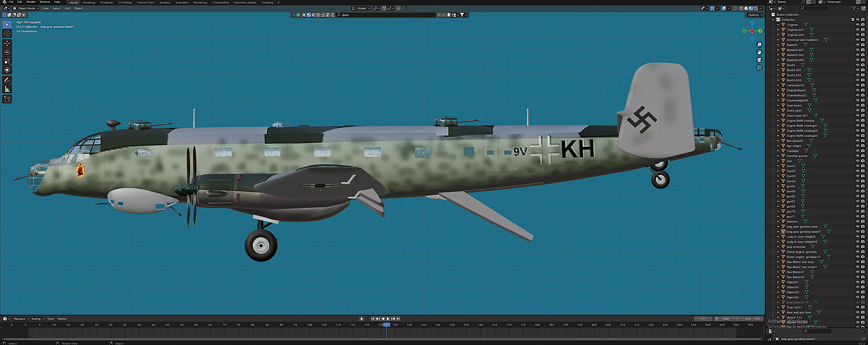Select the Measure tool

click(7, 89)
